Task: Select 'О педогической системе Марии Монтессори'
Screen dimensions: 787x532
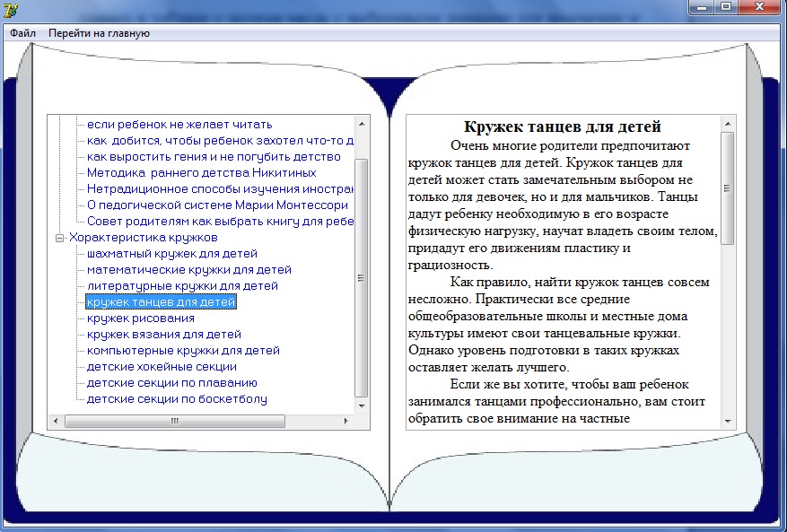Action: pyautogui.click(x=217, y=205)
